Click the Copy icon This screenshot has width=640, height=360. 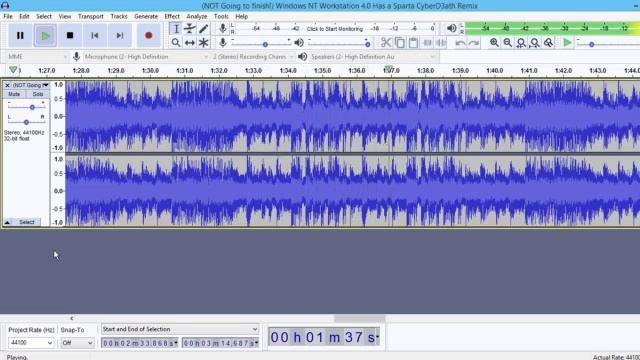400,42
